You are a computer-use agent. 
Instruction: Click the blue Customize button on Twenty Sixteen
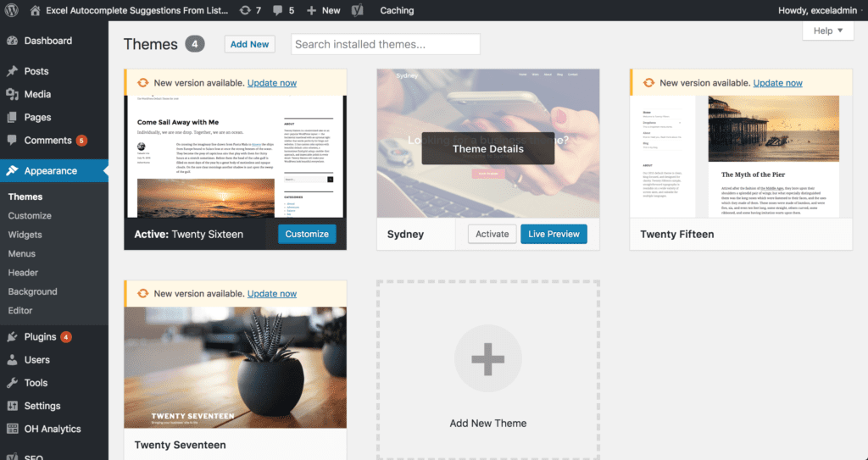point(307,234)
